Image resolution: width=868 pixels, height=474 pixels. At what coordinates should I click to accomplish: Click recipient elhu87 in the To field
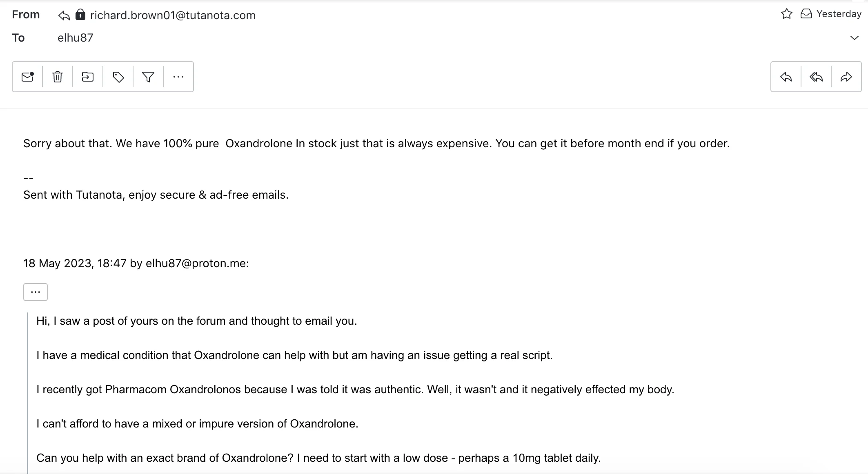pos(76,38)
